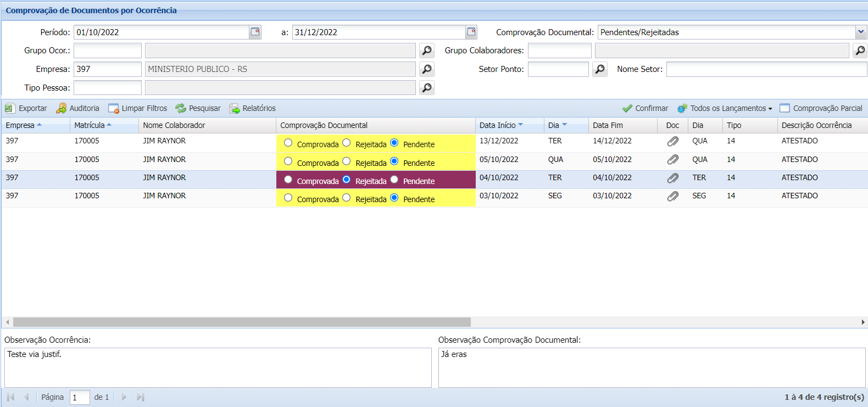Go to last page icon
The width and height of the screenshot is (868, 407).
click(141, 397)
